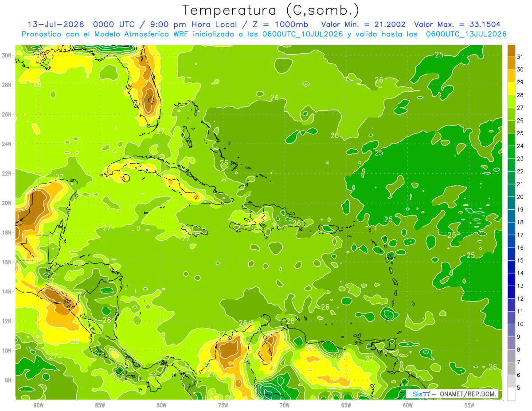Viewport: 532px width, 411px height.
Task: Click the blue legend swatch between 15 and 16
Action: [x=511, y=254]
